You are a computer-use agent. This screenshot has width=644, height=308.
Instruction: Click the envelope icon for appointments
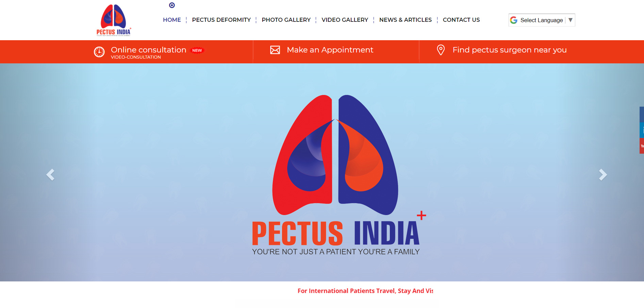click(275, 50)
